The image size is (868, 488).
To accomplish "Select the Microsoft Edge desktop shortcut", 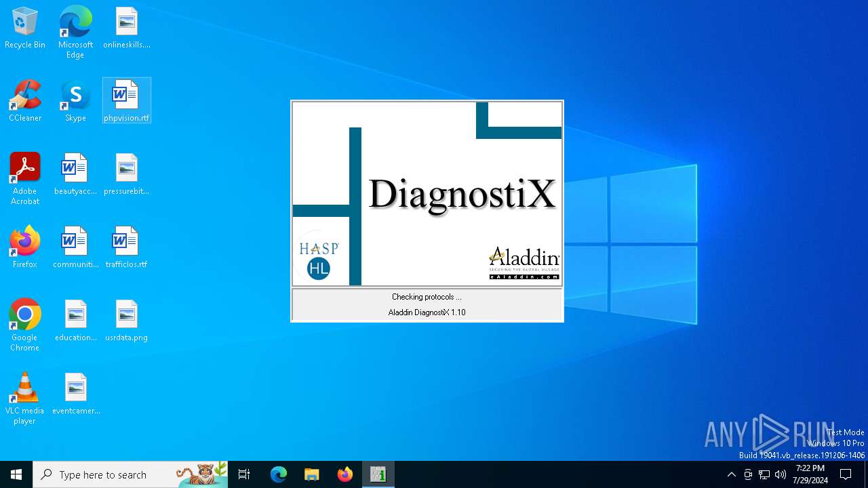I will click(75, 33).
